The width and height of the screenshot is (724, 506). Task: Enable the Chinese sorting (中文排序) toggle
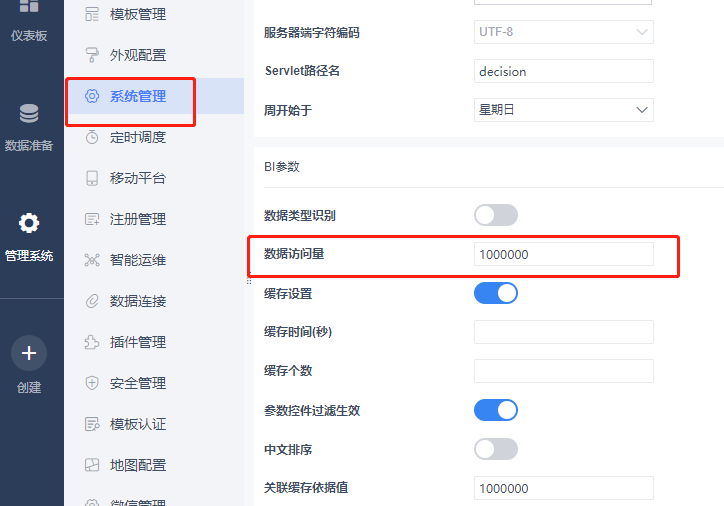[495, 449]
